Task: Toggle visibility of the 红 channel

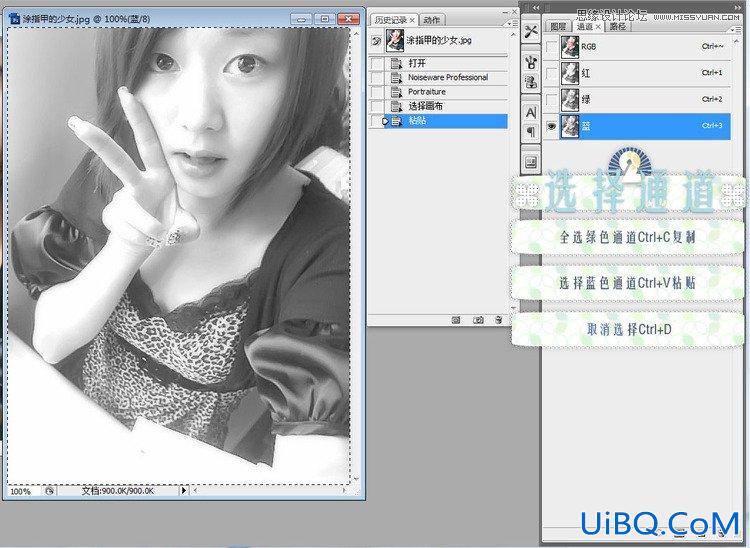Action: point(551,73)
